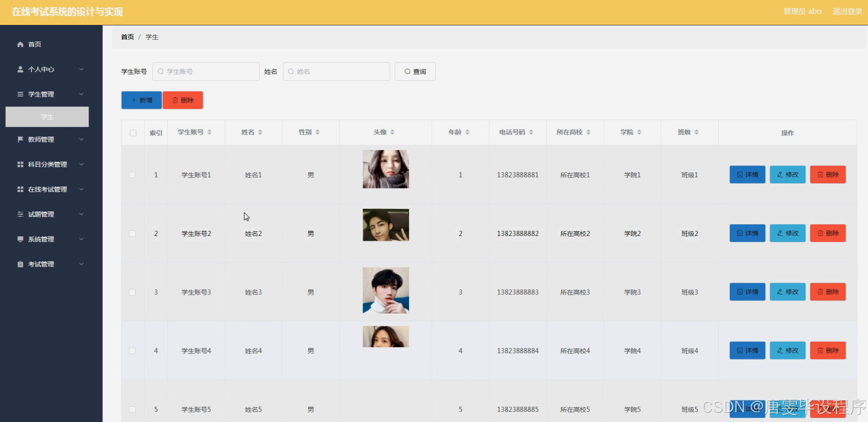Sort by 年龄 column arrows
868x422 pixels.
point(467,132)
